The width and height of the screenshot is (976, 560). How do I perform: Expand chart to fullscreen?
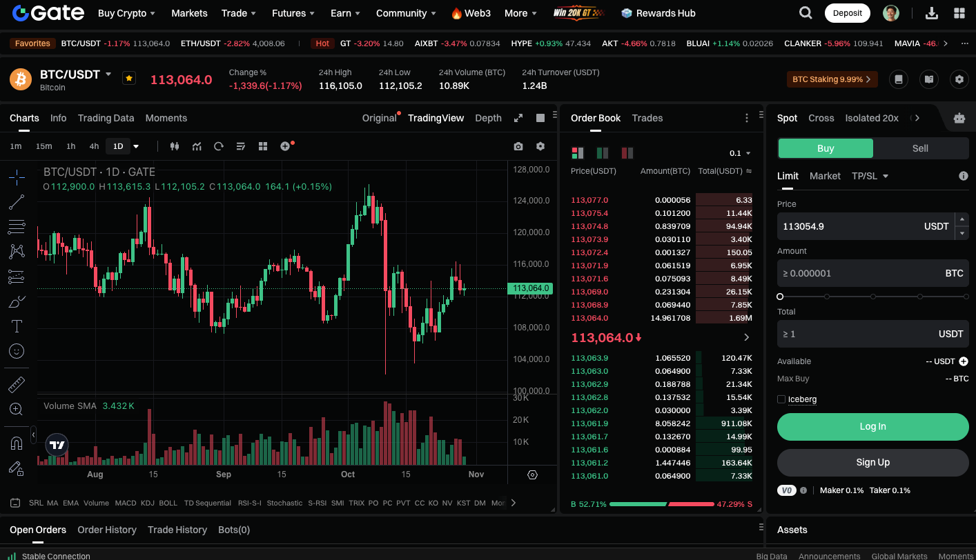pos(518,118)
